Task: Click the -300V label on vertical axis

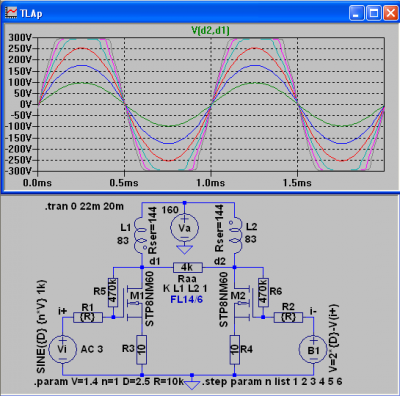Action: pos(18,171)
